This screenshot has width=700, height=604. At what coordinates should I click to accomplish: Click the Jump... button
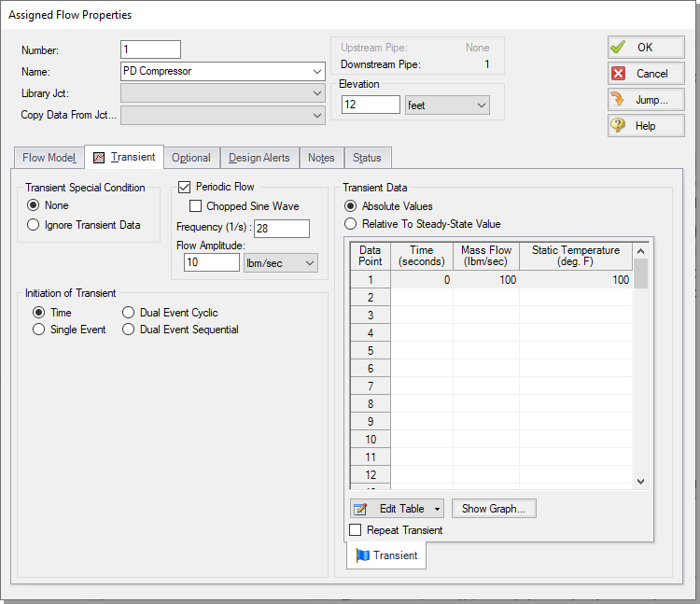tap(646, 100)
